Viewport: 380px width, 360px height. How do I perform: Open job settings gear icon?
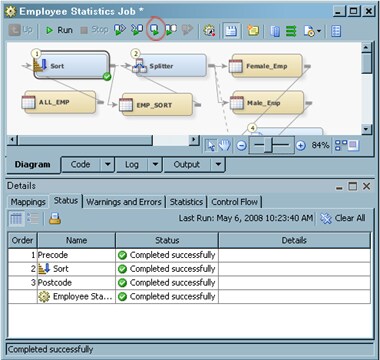tap(209, 31)
